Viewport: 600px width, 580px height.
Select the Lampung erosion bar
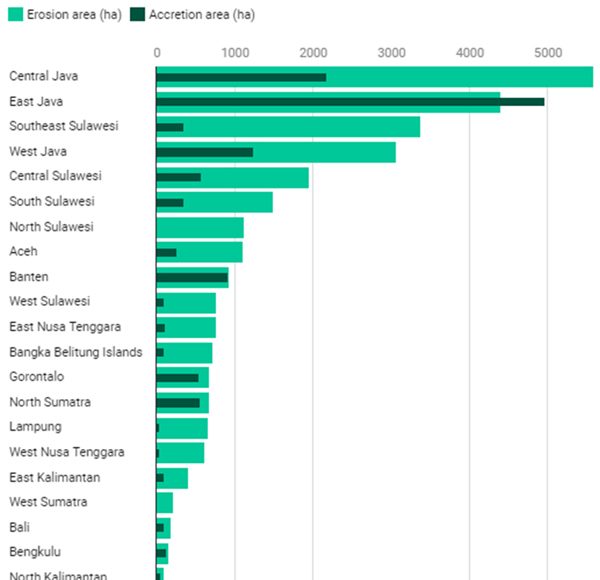coord(185,428)
